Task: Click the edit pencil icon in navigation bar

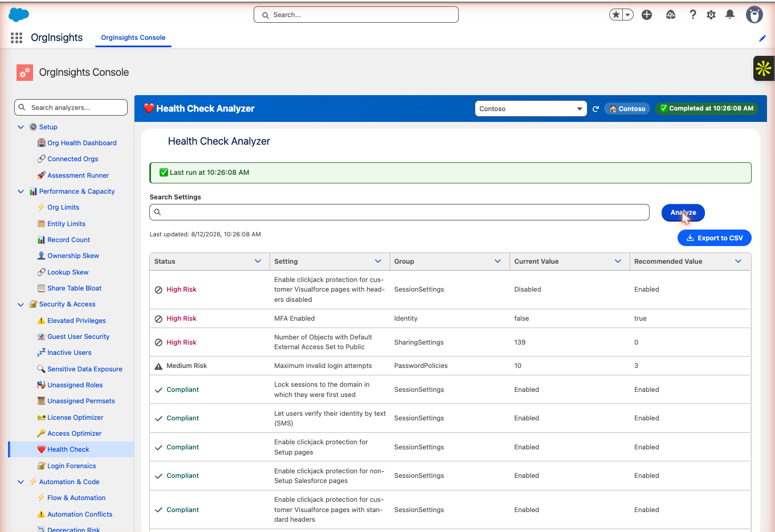Action: [x=762, y=38]
